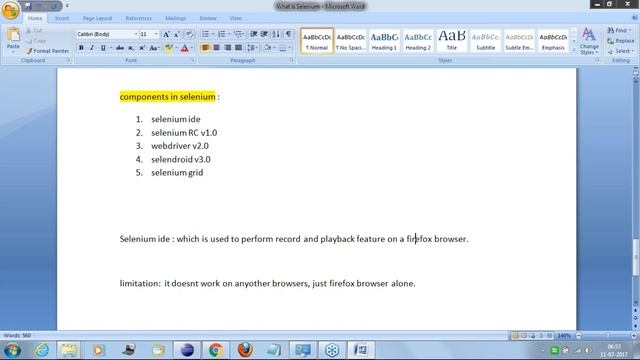Open Replace dialog
The height and width of the screenshot is (360, 640).
pyautogui.click(x=621, y=41)
